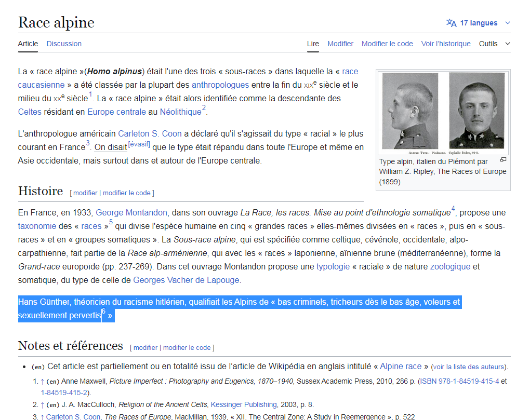Click the translation icon beside 17 langues
Viewport: 516px width, 420px height.
[451, 23]
